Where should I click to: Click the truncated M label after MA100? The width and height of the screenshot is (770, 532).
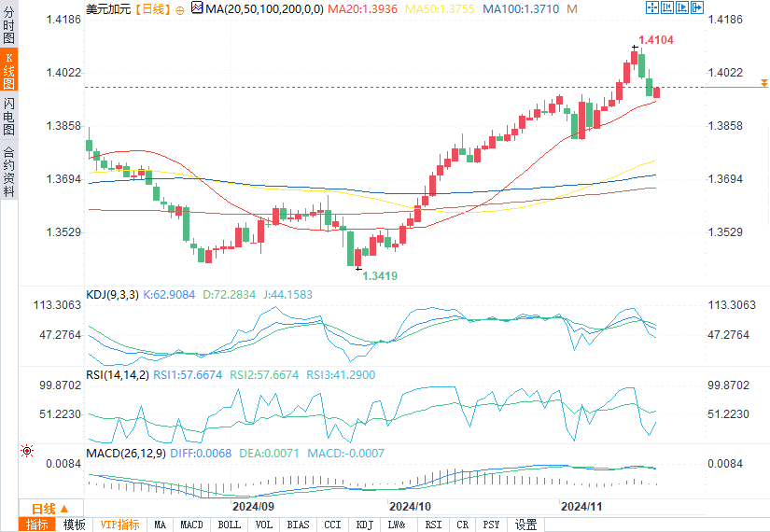(572, 8)
